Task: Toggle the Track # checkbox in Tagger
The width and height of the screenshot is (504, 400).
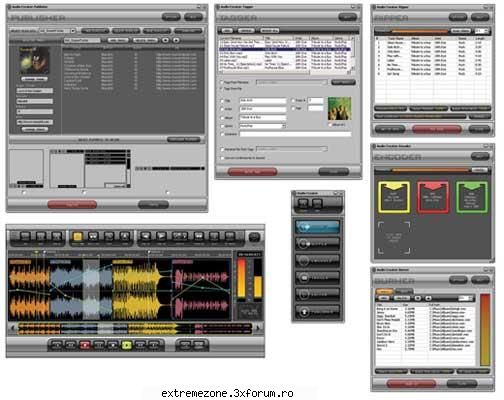Action: pyautogui.click(x=293, y=100)
